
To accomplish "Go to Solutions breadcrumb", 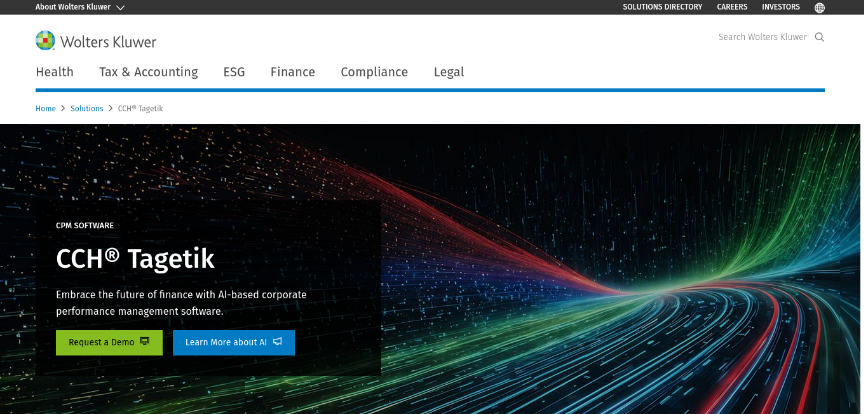I will click(87, 109).
